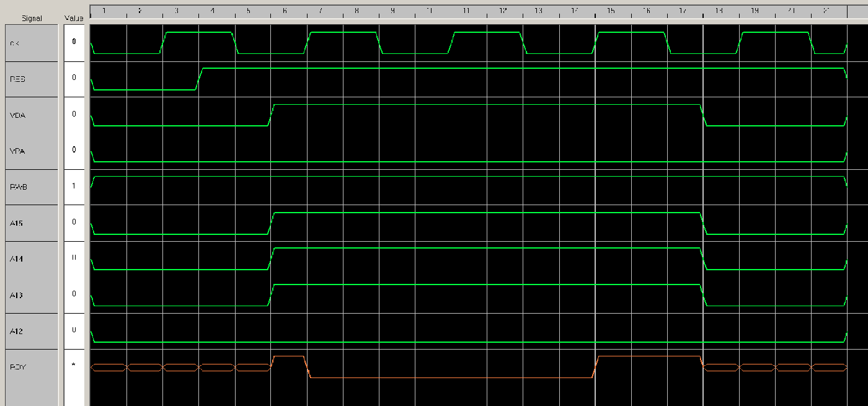The width and height of the screenshot is (868, 406).
Task: Select the RES signal row label
Action: [31, 79]
